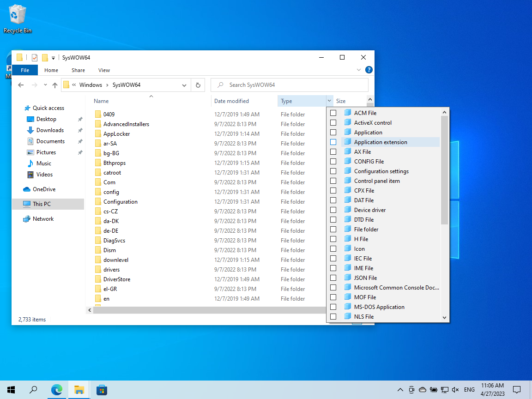
Task: Open the Help question mark icon
Action: 369,70
